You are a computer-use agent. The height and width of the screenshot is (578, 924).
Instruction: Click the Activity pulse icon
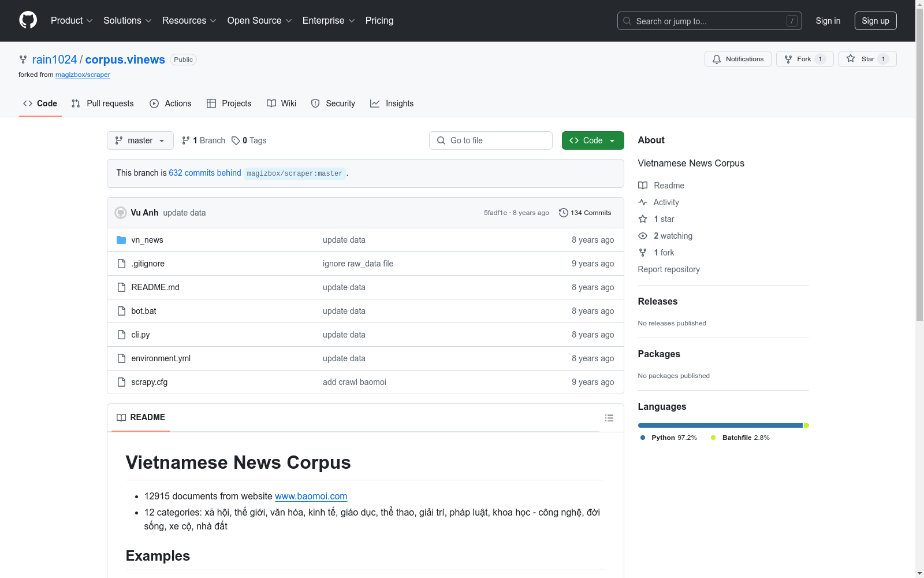(x=643, y=202)
